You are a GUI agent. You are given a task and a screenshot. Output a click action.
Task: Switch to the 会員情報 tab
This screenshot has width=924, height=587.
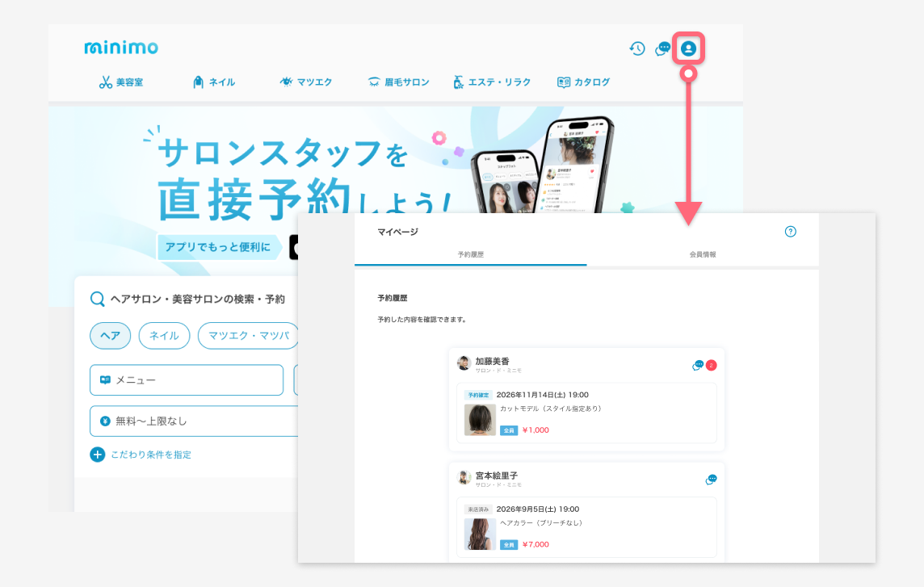[703, 254]
